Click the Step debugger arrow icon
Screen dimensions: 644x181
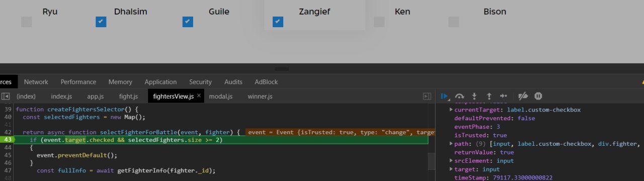coord(503,96)
